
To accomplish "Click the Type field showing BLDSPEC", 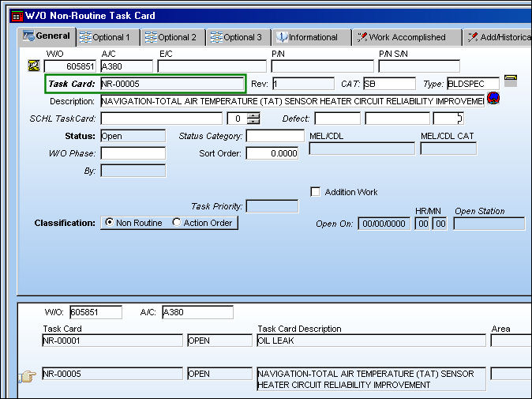I will click(473, 84).
